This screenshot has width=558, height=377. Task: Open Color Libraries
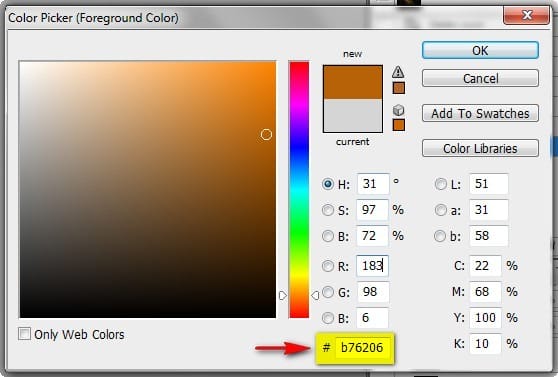point(480,148)
